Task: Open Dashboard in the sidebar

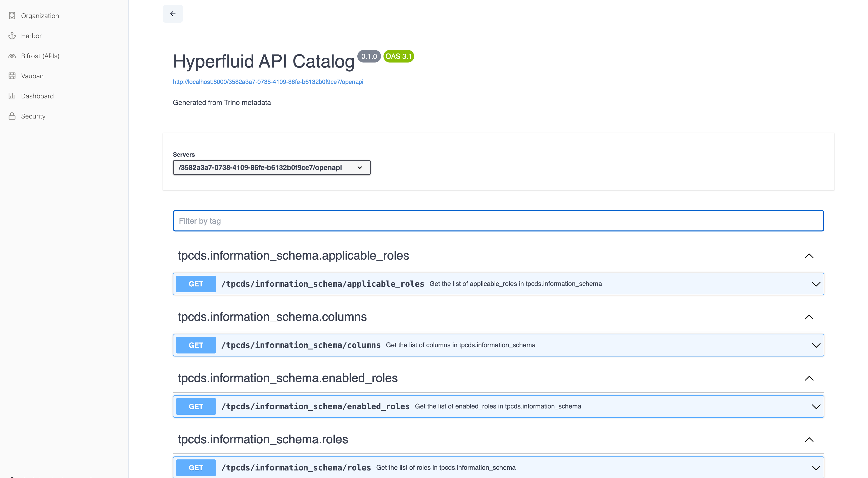Action: pos(37,96)
